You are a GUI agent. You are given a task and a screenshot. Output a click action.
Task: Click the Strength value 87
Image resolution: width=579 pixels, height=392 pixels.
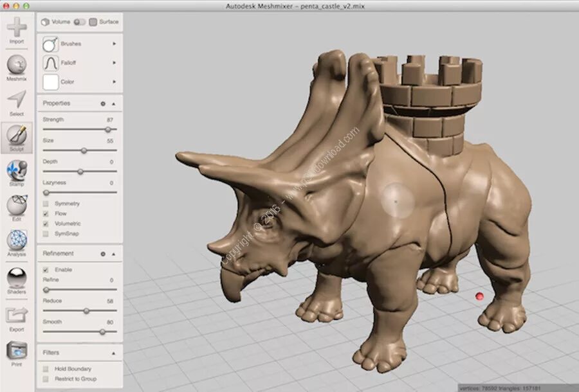click(x=109, y=120)
